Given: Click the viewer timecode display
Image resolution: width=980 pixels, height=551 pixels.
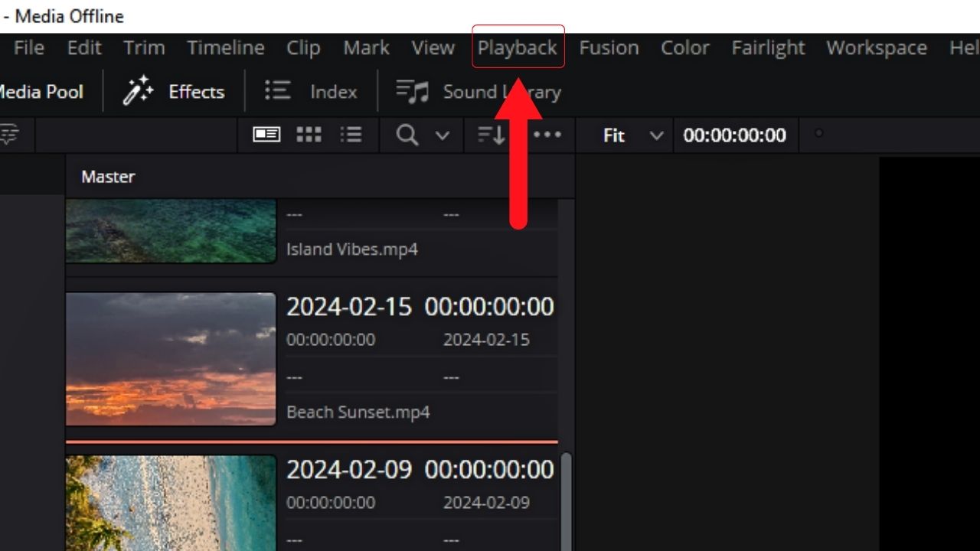Looking at the screenshot, I should point(735,135).
